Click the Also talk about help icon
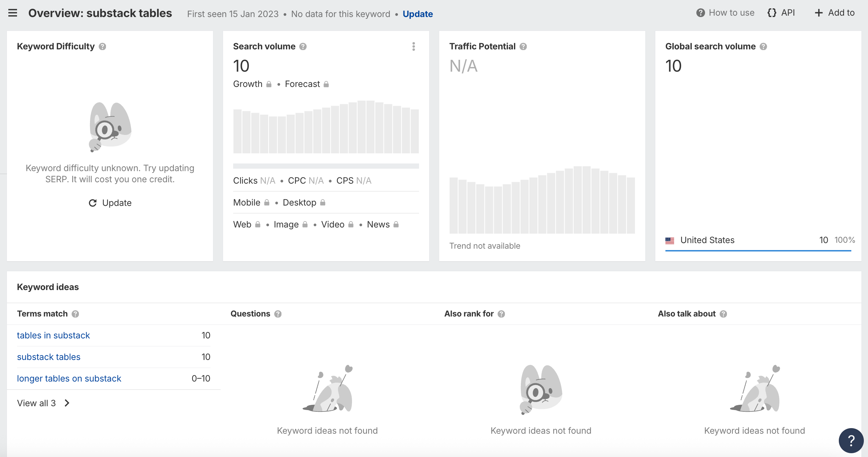This screenshot has height=457, width=868. 723,314
